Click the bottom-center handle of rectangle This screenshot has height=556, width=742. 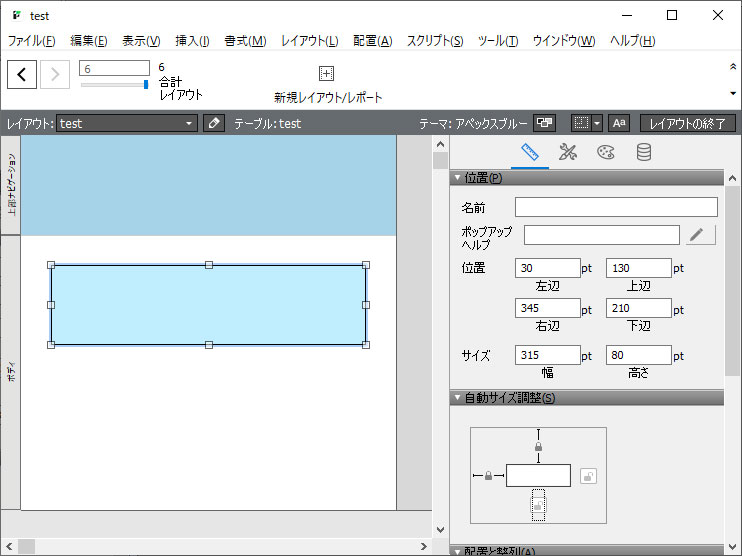coord(209,345)
